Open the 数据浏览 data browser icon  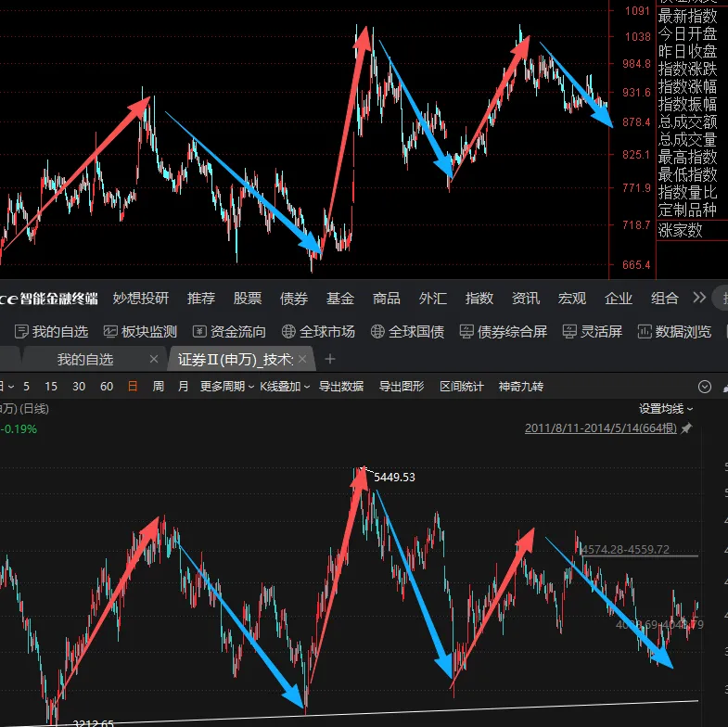click(645, 331)
